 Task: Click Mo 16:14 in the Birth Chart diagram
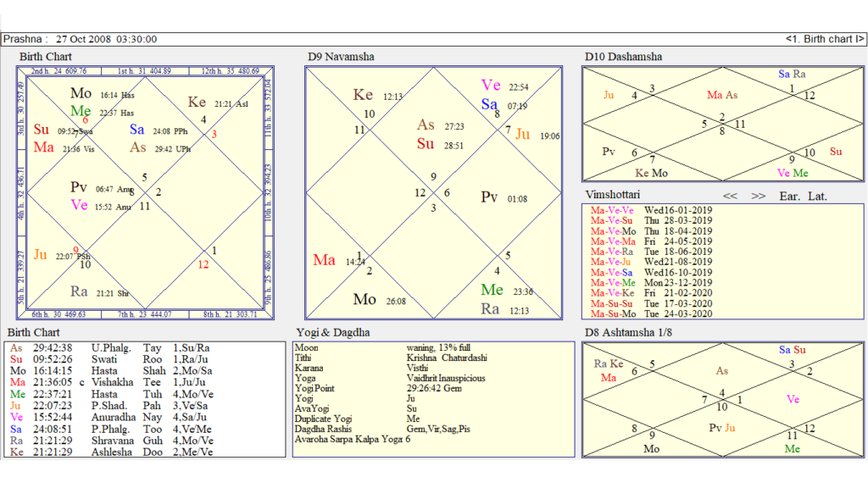click(103, 93)
